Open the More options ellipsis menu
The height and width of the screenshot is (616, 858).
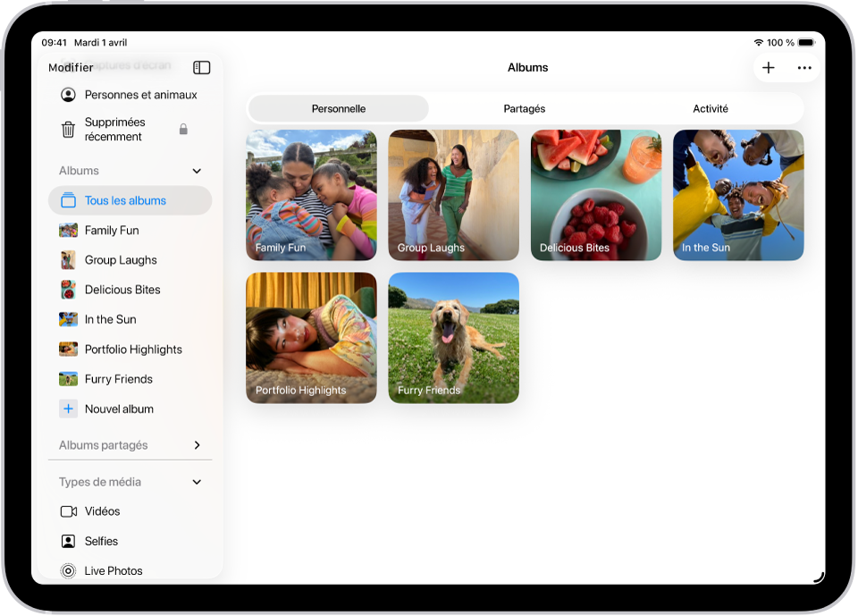pos(803,67)
